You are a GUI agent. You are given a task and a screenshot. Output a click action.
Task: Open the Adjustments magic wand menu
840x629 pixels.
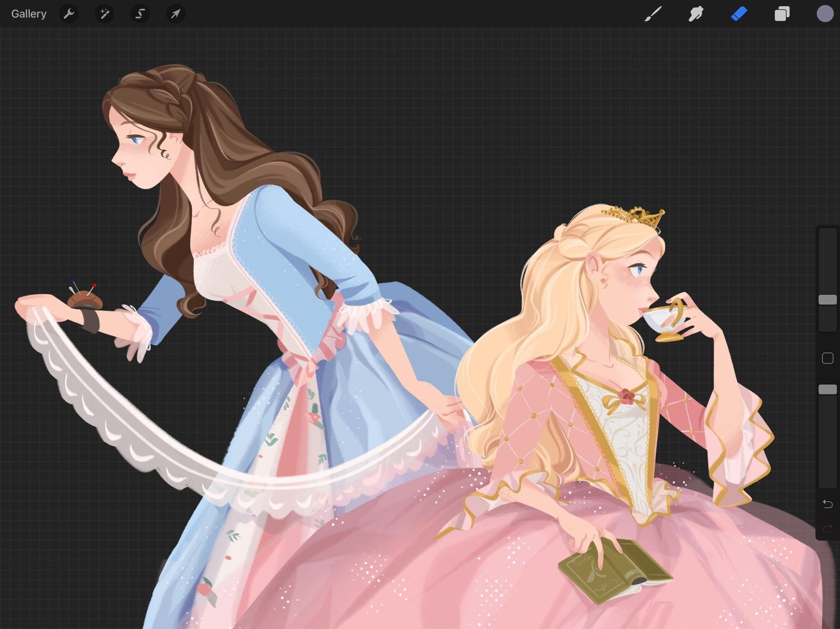pyautogui.click(x=105, y=14)
